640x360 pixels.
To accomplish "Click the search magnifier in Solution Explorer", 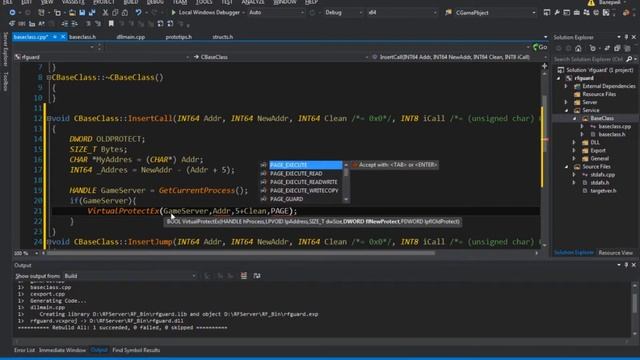I will [x=629, y=59].
